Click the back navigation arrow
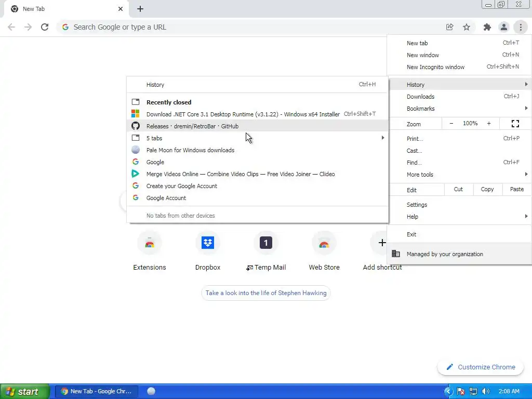The width and height of the screenshot is (532, 399). point(11,27)
